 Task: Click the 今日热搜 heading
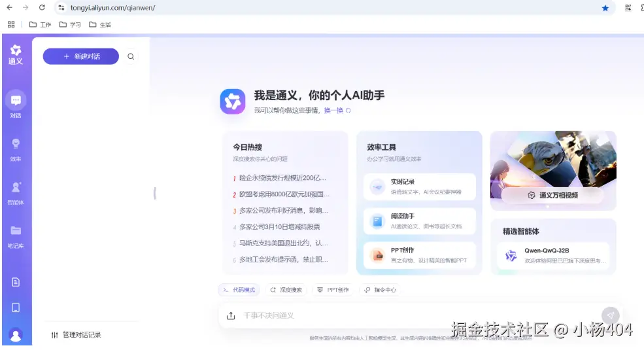[x=248, y=147]
